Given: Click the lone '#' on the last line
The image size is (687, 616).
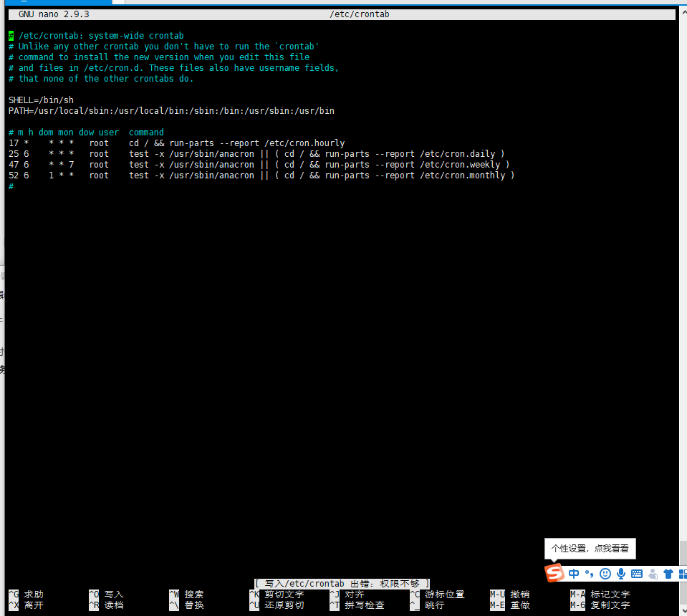Looking at the screenshot, I should pyautogui.click(x=11, y=186).
